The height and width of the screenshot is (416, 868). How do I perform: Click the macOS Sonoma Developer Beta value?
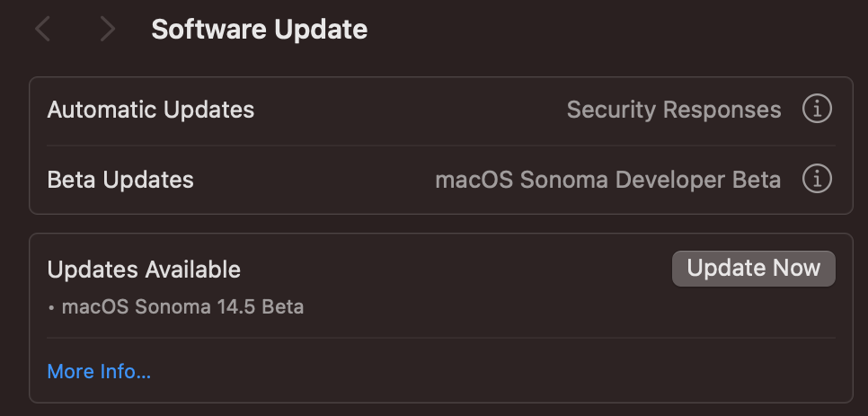pos(607,180)
